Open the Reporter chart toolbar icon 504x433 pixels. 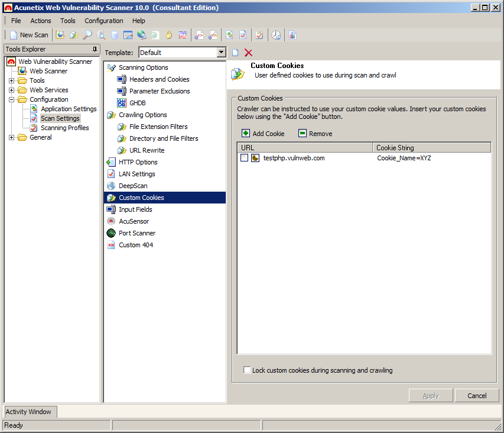pyautogui.click(x=292, y=35)
